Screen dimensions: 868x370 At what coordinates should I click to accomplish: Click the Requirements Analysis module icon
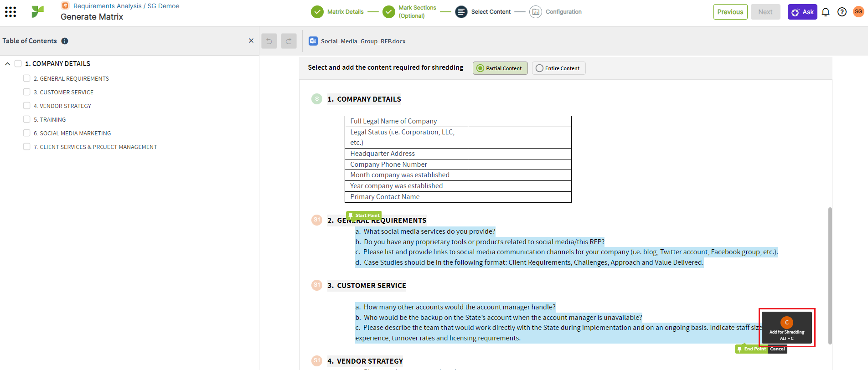click(x=65, y=5)
